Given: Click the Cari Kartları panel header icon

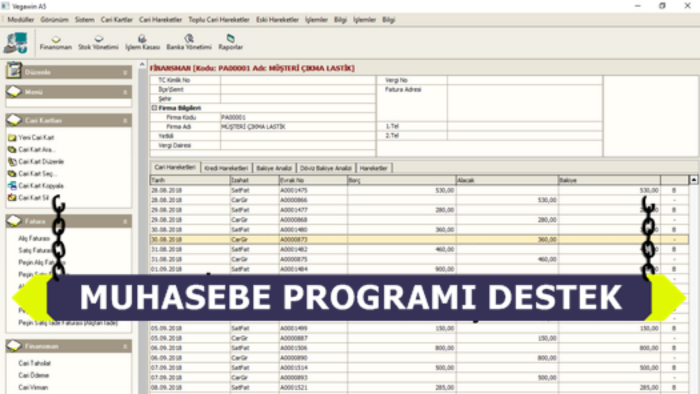Looking at the screenshot, I should (14, 120).
